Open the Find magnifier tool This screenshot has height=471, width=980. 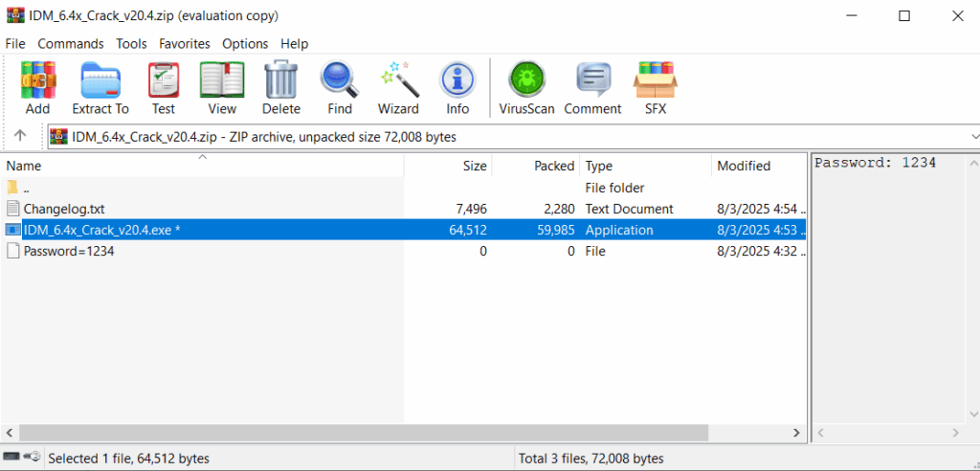point(340,80)
